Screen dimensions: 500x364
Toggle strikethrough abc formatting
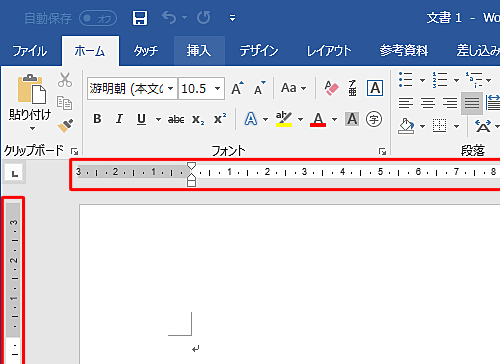[176, 119]
